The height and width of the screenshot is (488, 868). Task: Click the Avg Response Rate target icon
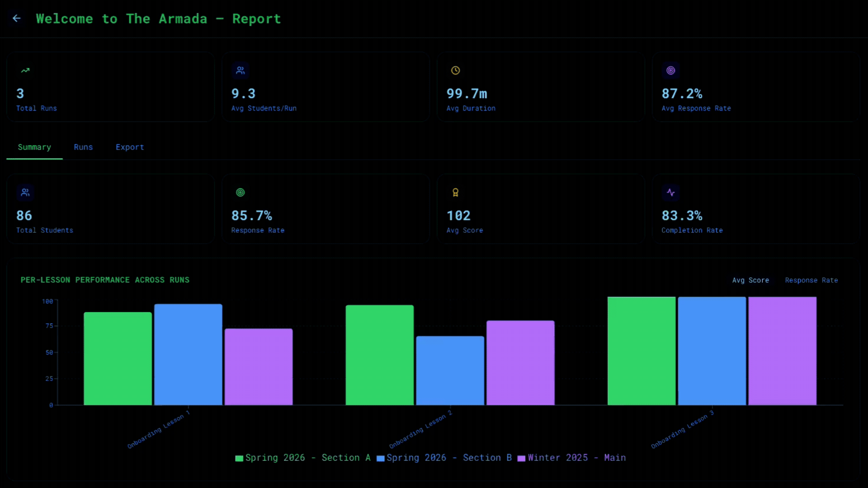coord(670,70)
